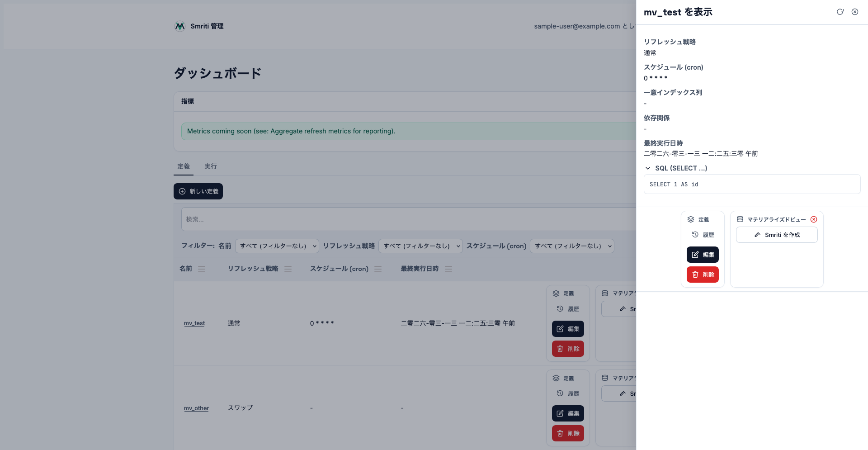Click the 検索 search input field
Image resolution: width=868 pixels, height=450 pixels.
(407, 219)
